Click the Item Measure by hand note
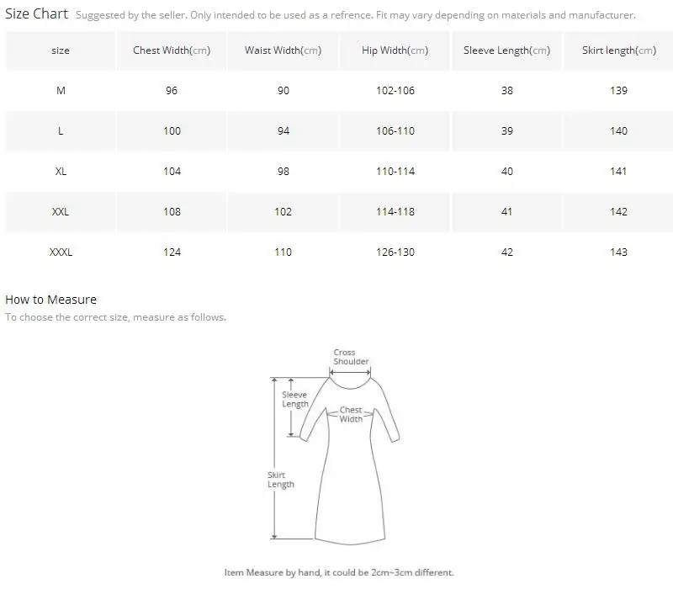Screen dimensions: 673x616 pyautogui.click(x=339, y=572)
